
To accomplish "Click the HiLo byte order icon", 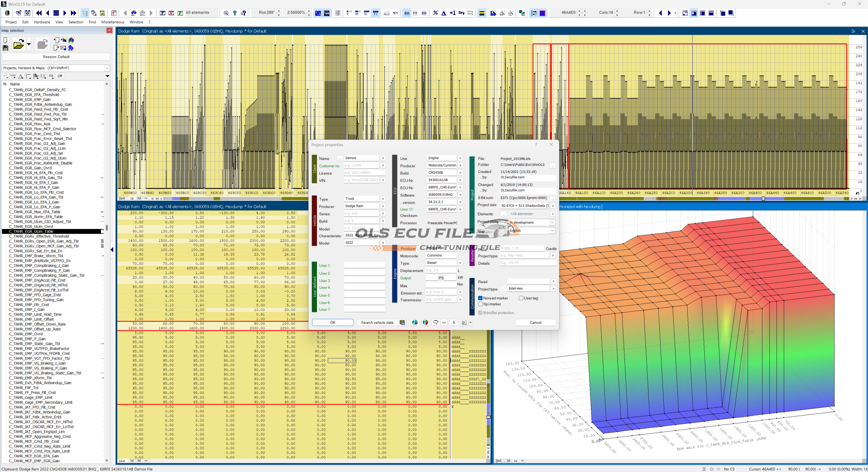I will click(387, 13).
